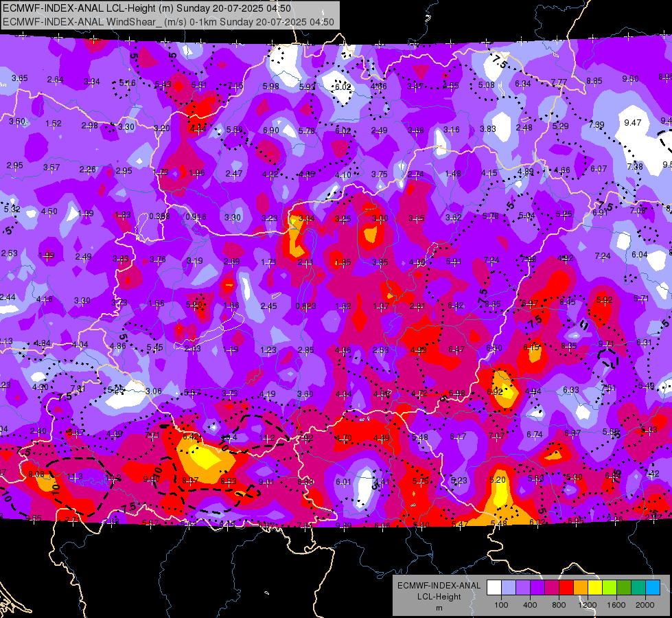Click the wind shear value '3.06'
672x618 pixels.
(154, 391)
